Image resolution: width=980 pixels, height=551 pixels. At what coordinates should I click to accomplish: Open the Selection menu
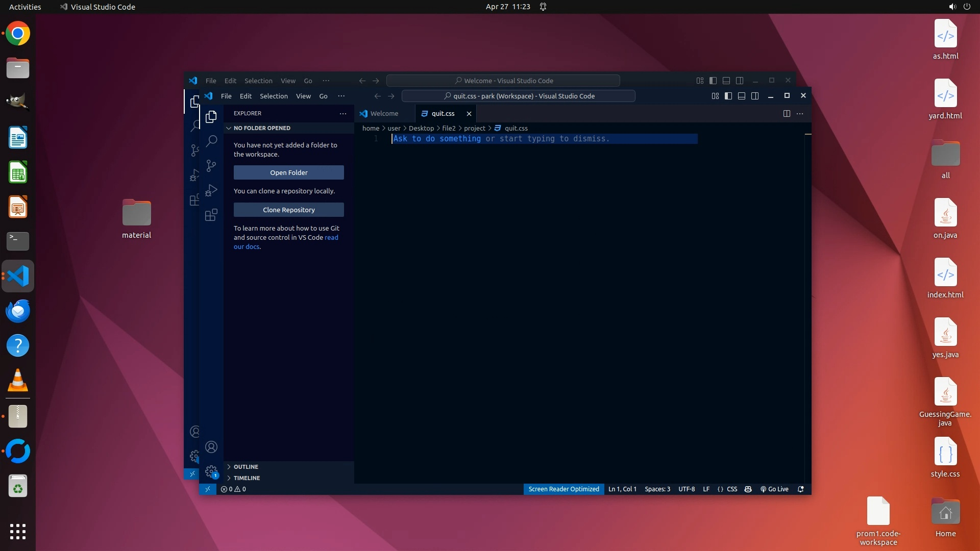[x=274, y=96]
